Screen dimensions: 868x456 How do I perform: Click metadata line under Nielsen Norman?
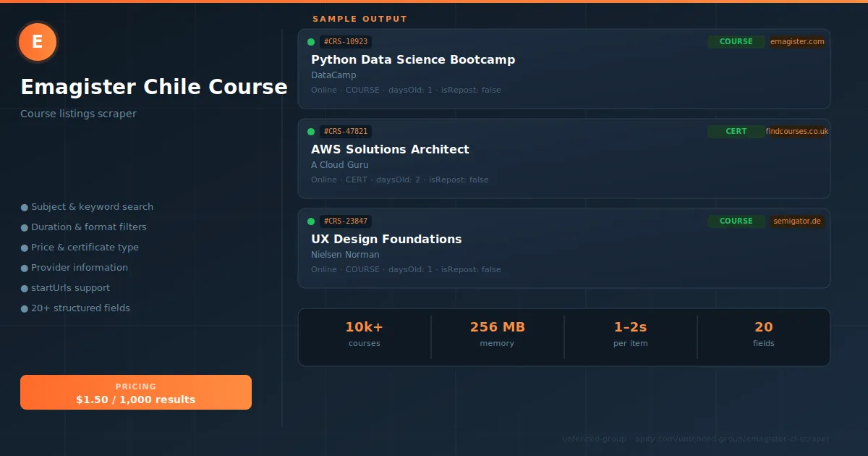click(406, 269)
